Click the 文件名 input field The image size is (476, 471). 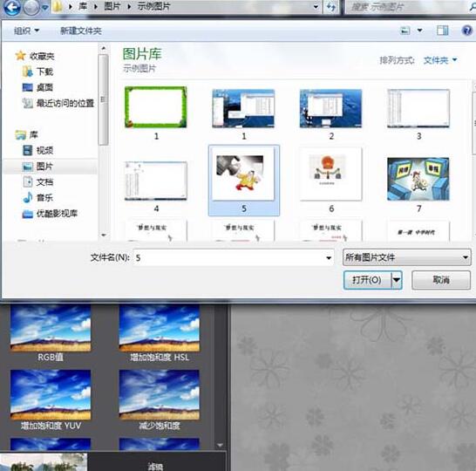pos(234,257)
